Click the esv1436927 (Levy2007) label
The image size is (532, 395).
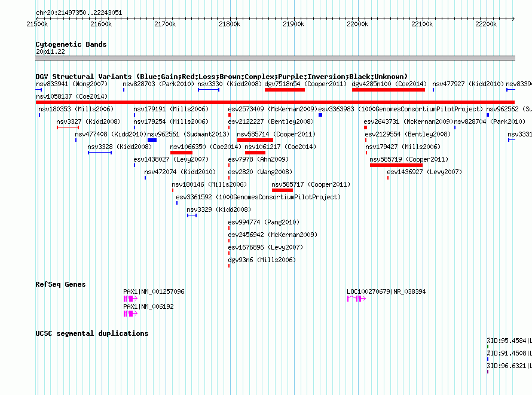click(x=424, y=172)
